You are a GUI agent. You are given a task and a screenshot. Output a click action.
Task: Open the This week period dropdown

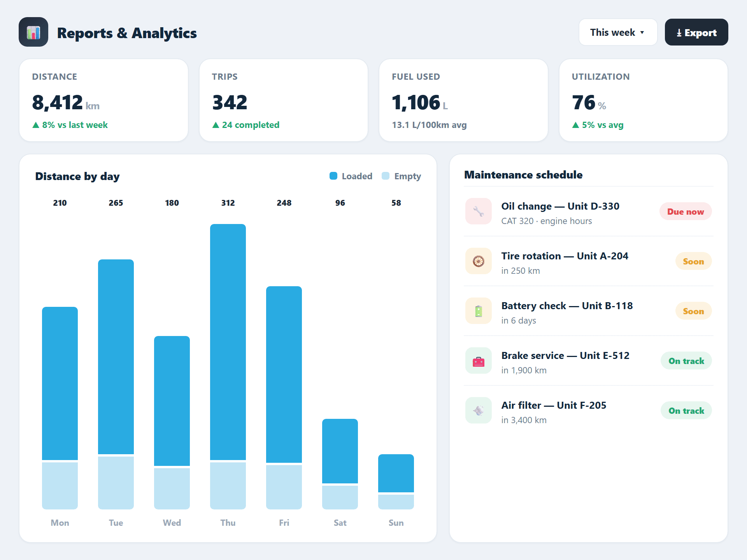(x=618, y=32)
